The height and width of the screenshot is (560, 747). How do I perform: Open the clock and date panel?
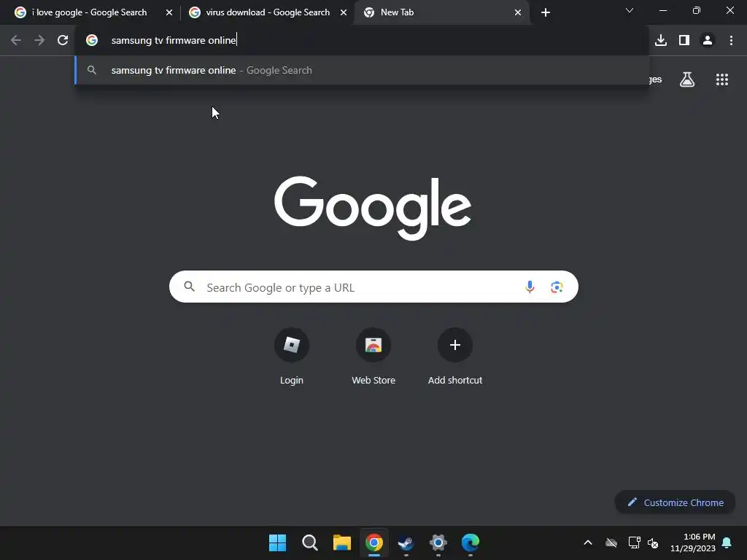tap(693, 542)
